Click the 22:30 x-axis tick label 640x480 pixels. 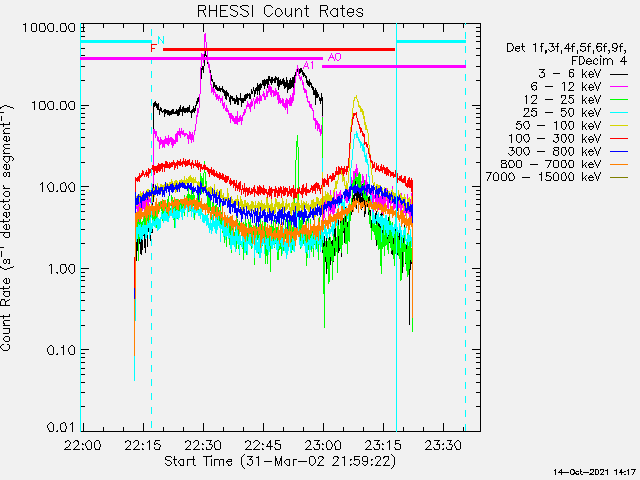(x=203, y=445)
